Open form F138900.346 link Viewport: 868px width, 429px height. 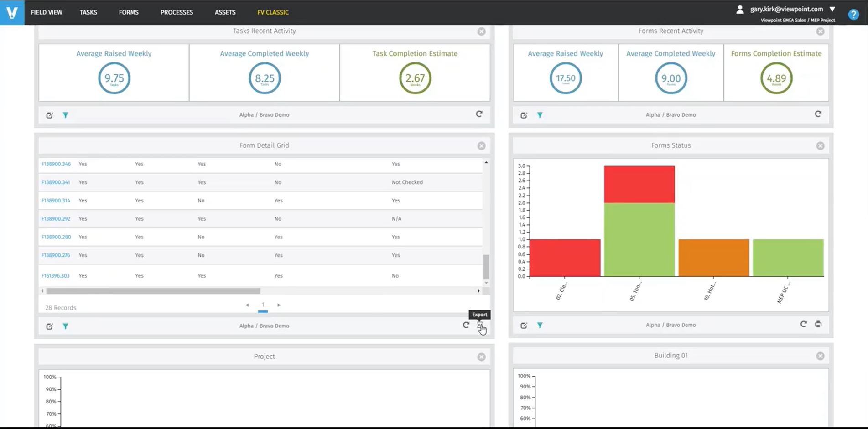point(55,164)
